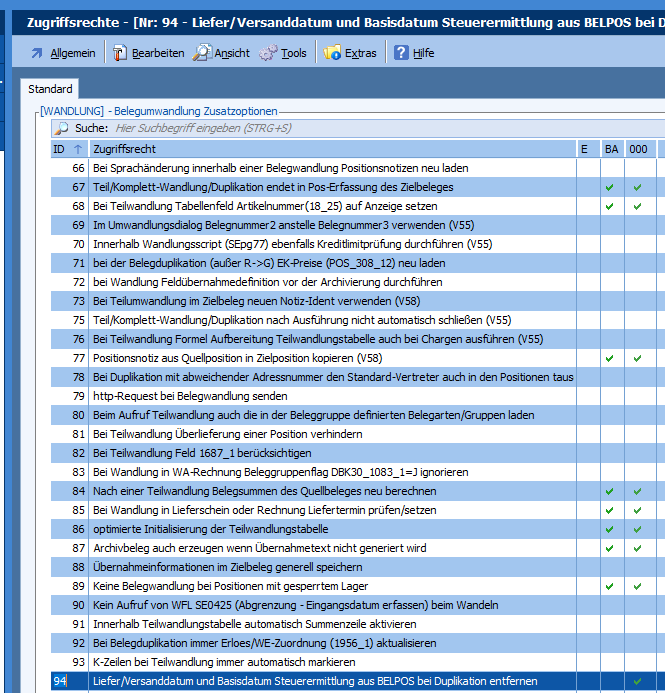
Task: Click the Tools gear icon
Action: click(x=268, y=53)
